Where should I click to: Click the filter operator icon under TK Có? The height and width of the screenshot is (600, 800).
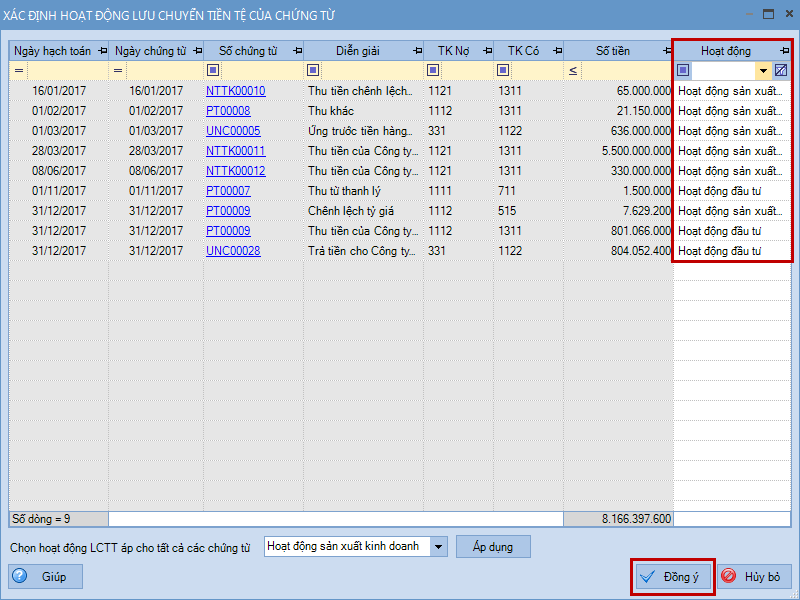(x=503, y=71)
